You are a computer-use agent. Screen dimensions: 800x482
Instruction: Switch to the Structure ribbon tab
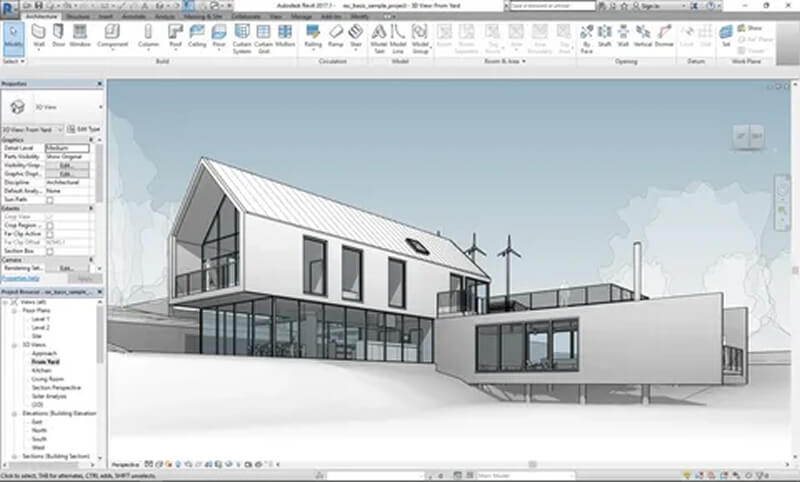[x=77, y=17]
